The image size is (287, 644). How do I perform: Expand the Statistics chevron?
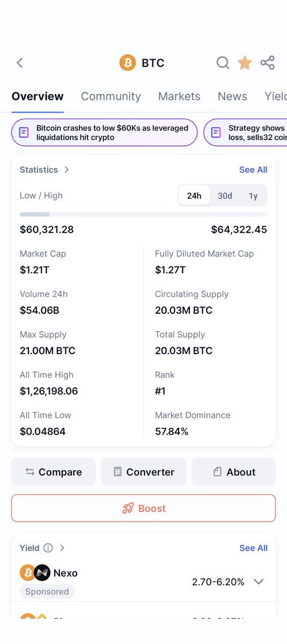pyautogui.click(x=67, y=170)
